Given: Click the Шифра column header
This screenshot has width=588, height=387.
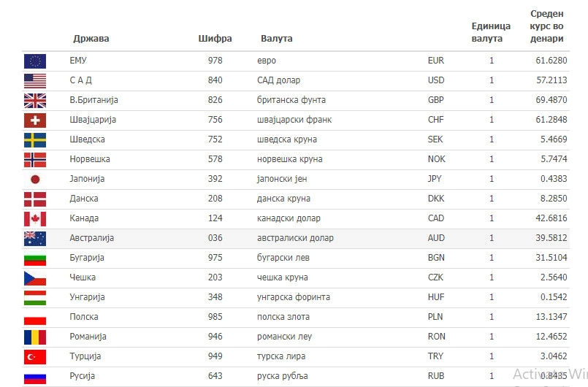Looking at the screenshot, I should point(215,39).
